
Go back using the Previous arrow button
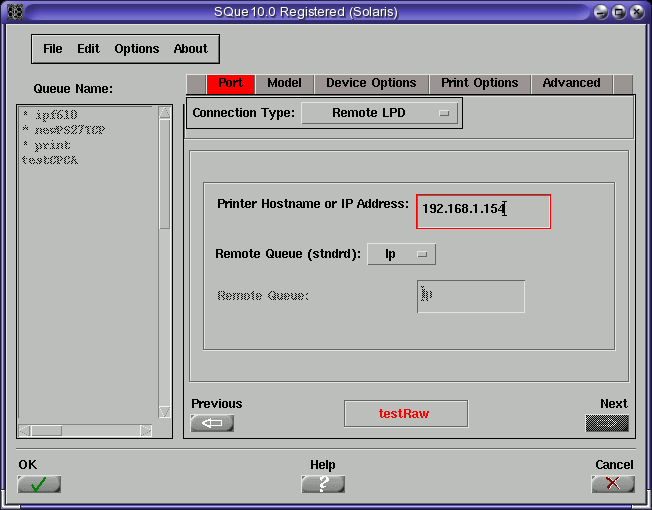[x=212, y=423]
